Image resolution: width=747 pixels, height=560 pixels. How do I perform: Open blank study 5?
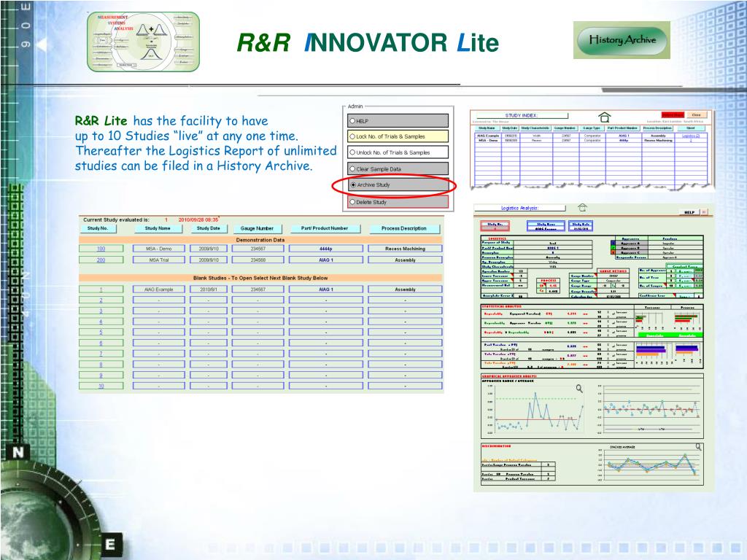pos(101,332)
